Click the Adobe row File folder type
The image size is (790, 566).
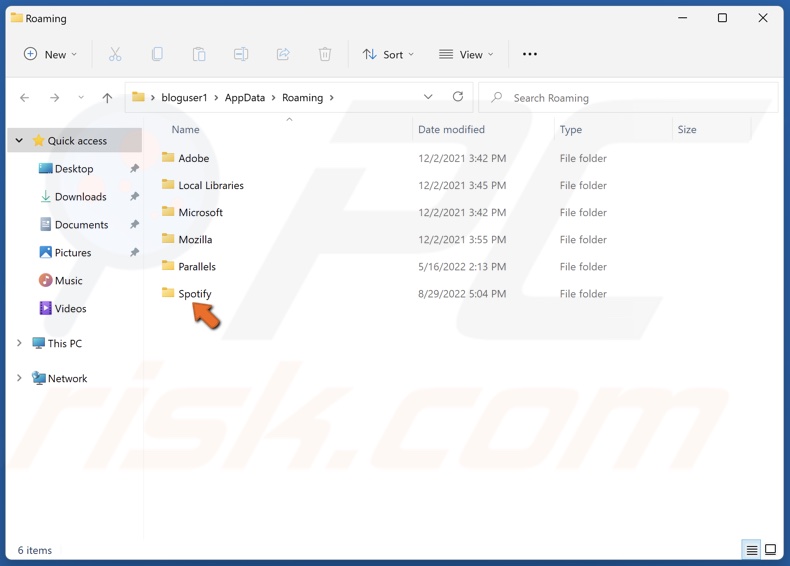pos(583,158)
